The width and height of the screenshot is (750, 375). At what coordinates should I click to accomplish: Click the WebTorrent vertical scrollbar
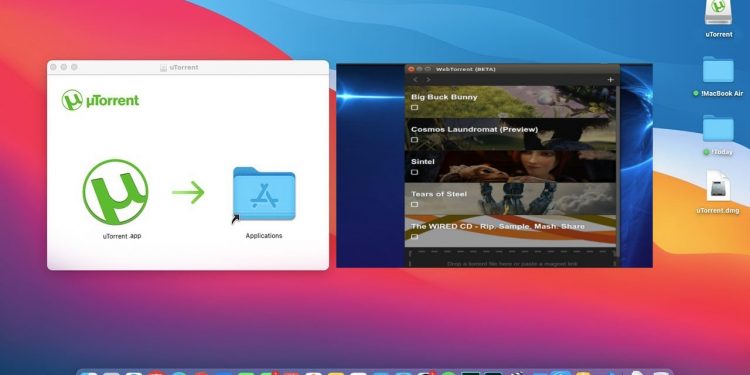618,170
